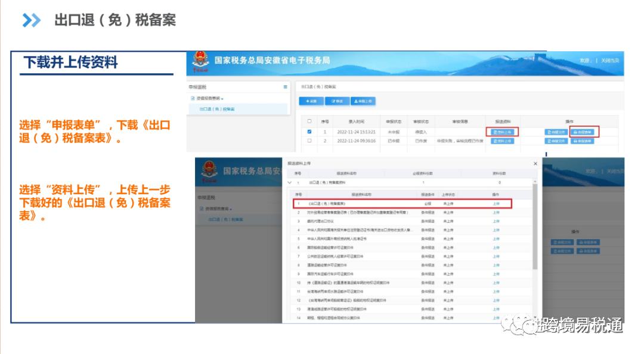Open 申报文件 for the first record
644x354 pixels.
tap(556, 132)
